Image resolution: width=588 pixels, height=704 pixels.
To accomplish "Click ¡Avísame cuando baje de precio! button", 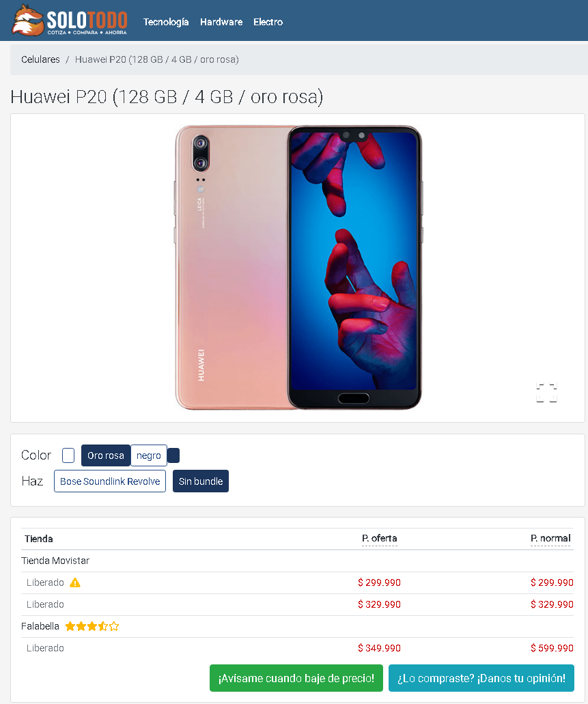I will tap(296, 678).
